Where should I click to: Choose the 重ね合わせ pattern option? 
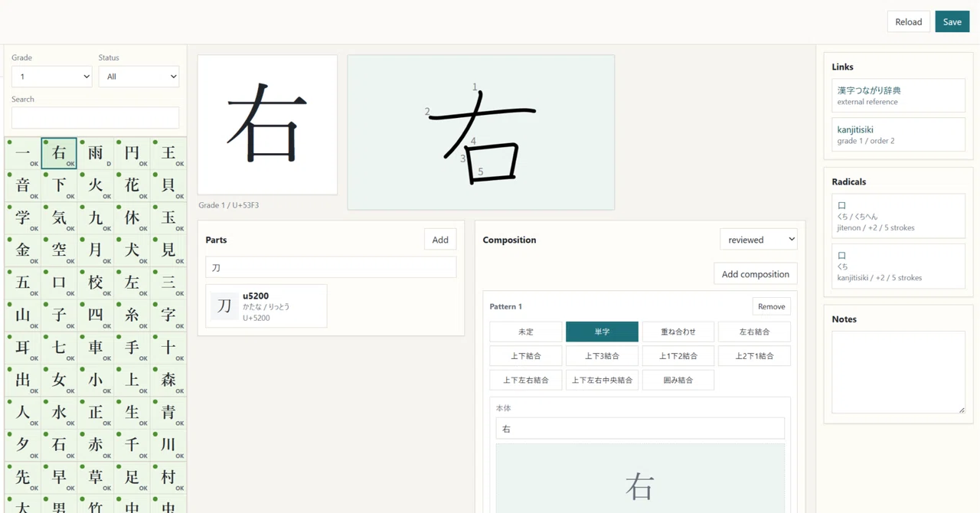coord(678,332)
